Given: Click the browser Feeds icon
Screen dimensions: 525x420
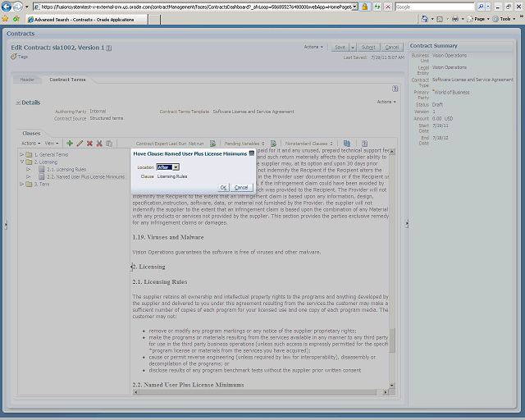Looking at the screenshot, I should [x=440, y=19].
